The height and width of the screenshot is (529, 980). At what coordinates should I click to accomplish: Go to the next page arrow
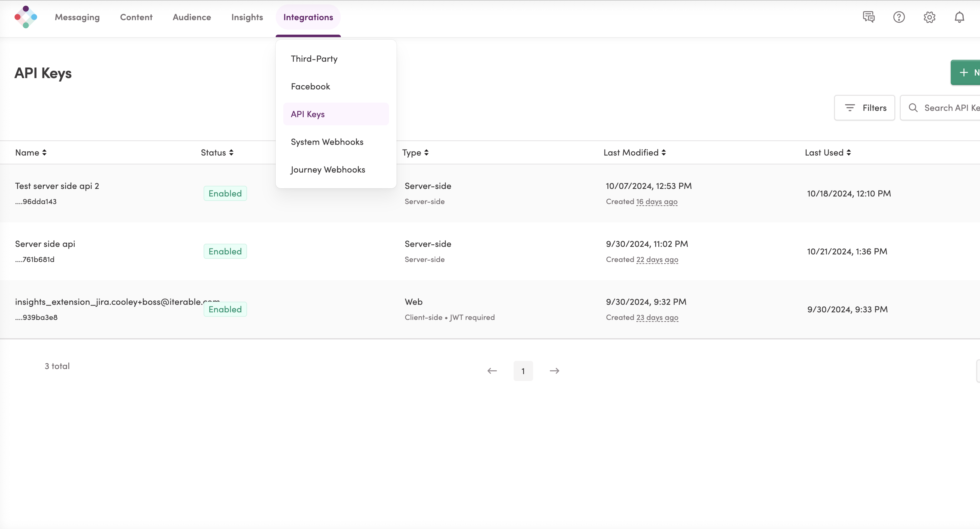tap(554, 371)
